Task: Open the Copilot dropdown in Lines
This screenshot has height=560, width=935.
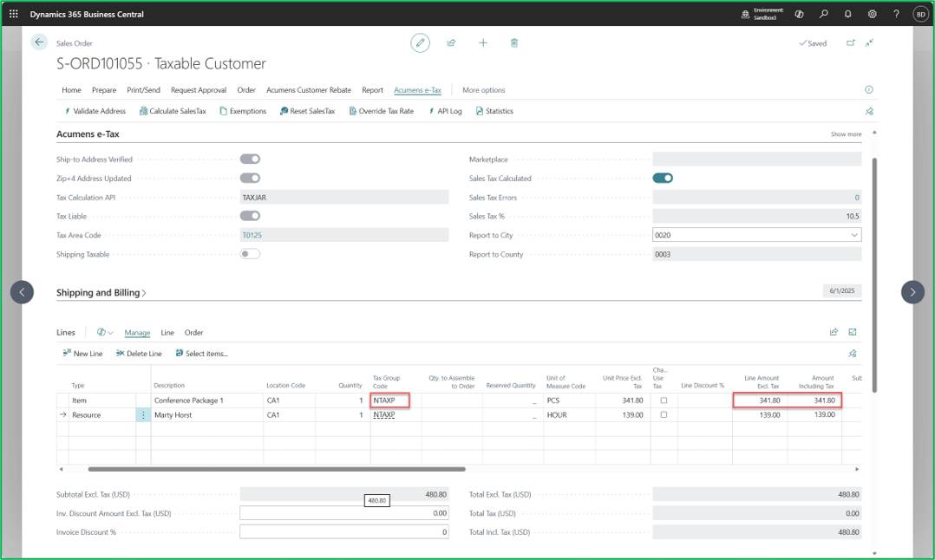Action: point(105,332)
